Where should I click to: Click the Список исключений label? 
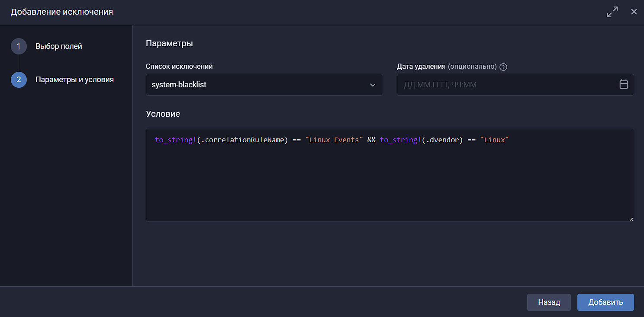[179, 67]
